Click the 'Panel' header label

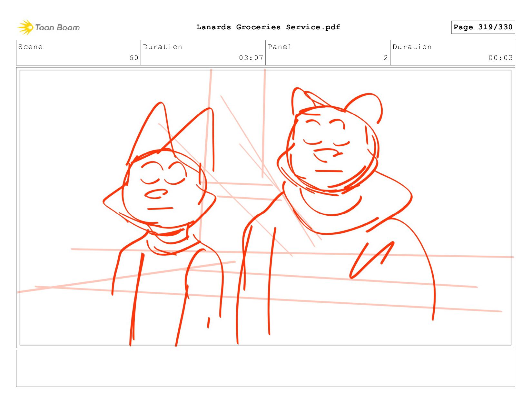click(280, 47)
